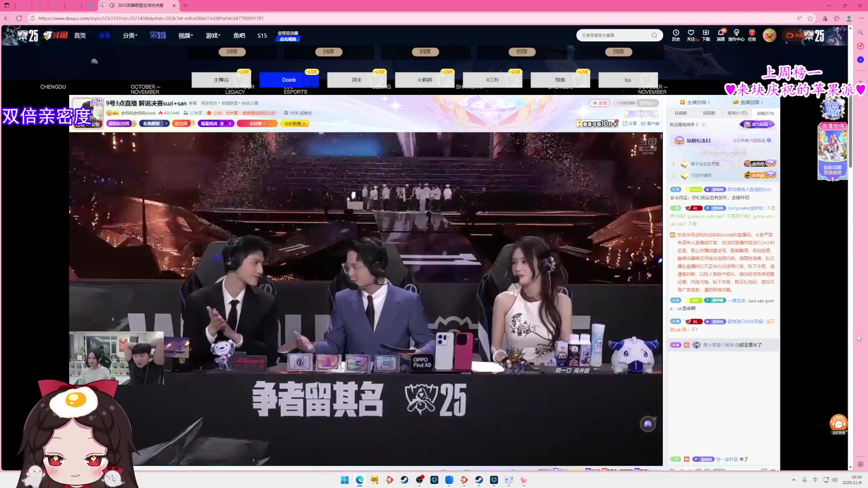
Task: Open the 消息 notifications bell icon
Action: coord(722,35)
